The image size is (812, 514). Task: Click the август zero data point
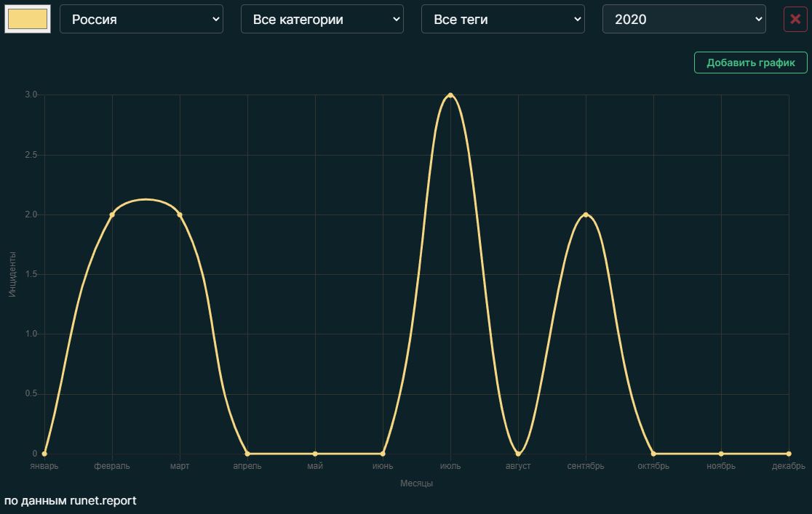click(518, 454)
